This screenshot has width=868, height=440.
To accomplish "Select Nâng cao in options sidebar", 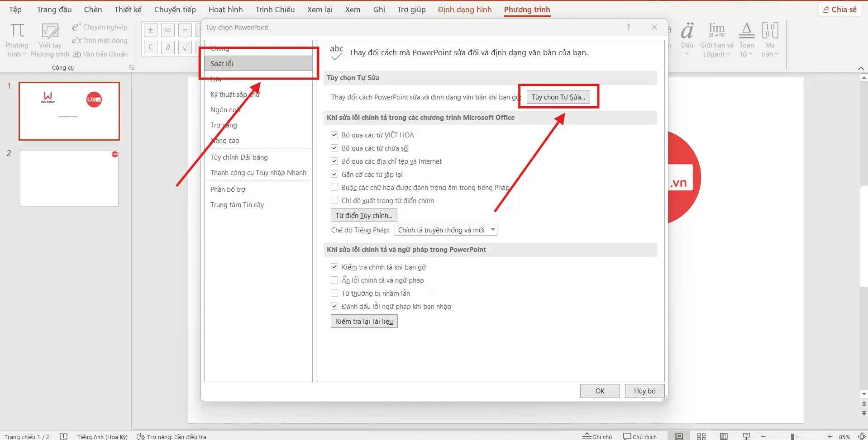I will click(x=225, y=141).
